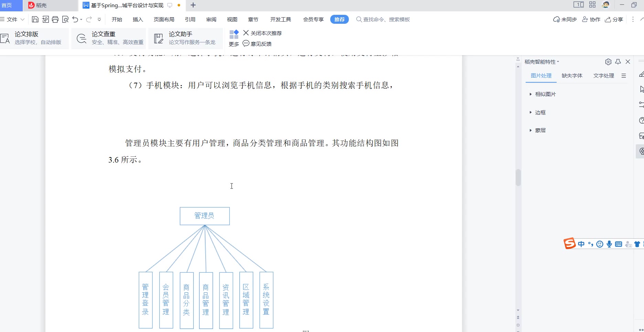Select the 图片处理 panel tab
The width and height of the screenshot is (644, 332).
(541, 76)
